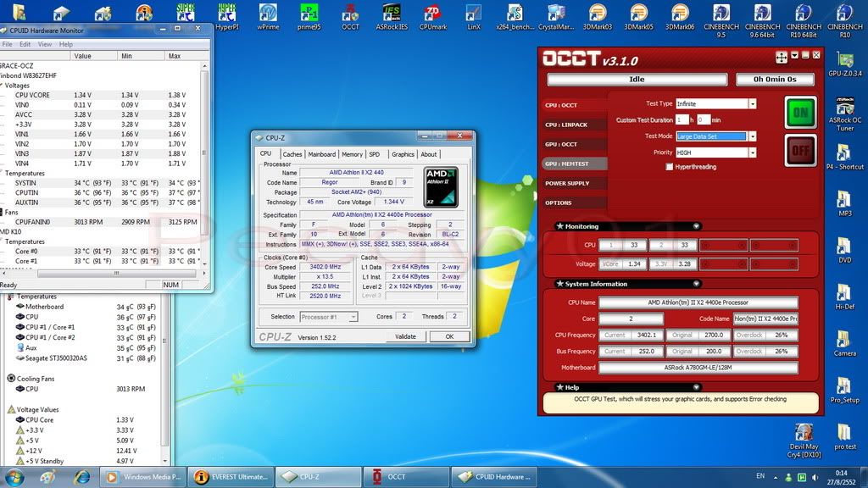
Task: Collapse the Help section in OCCT
Action: (x=697, y=387)
